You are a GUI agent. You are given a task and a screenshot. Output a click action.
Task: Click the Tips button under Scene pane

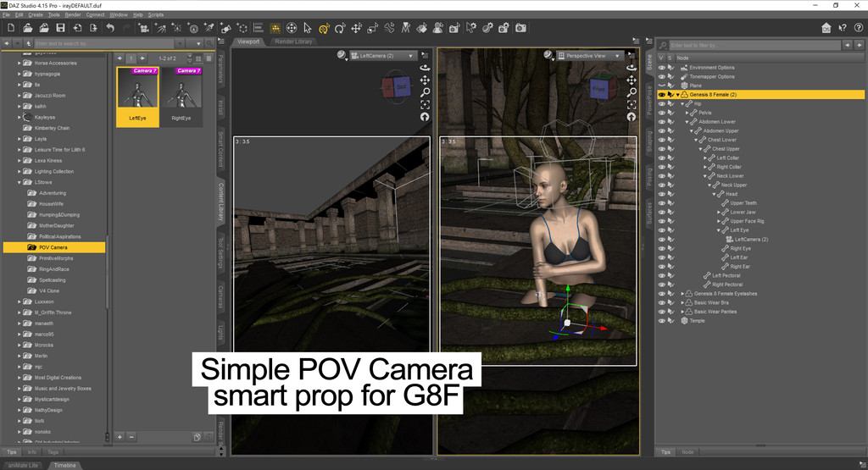[x=665, y=452]
